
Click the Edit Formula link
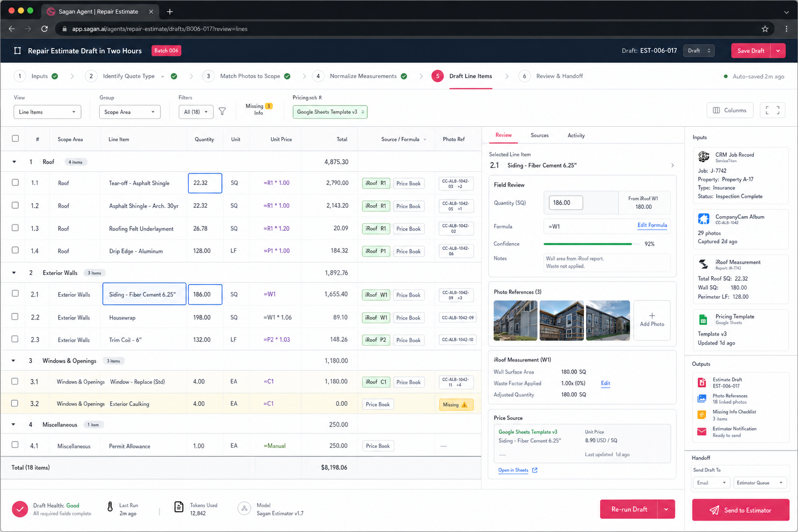652,225
